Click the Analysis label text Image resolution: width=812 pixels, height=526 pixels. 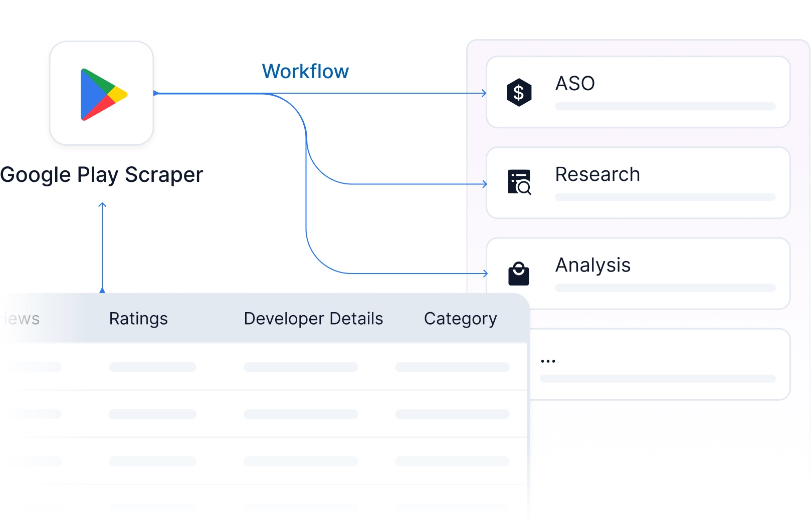[x=593, y=266]
